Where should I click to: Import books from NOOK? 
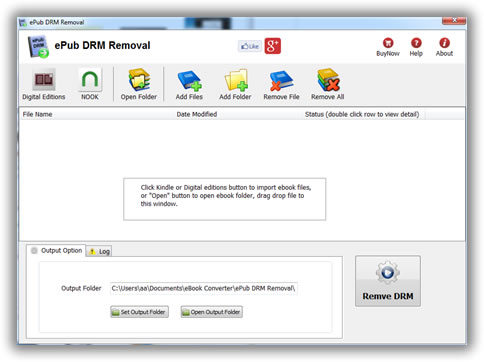pos(90,84)
